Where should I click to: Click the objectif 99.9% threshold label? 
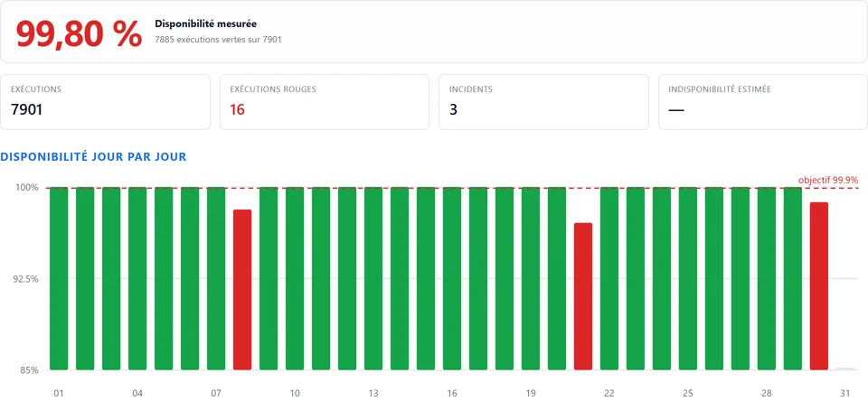click(828, 180)
